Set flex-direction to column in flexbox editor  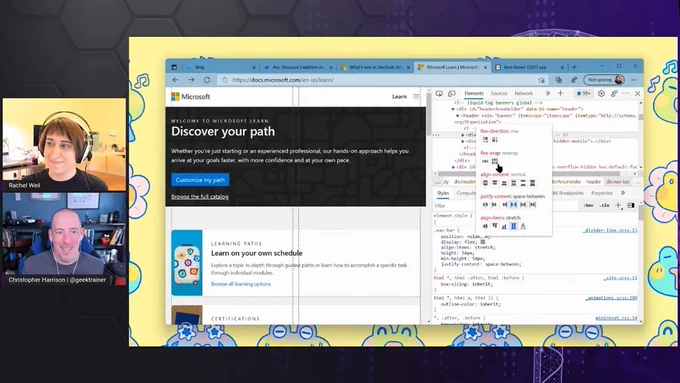click(x=494, y=139)
